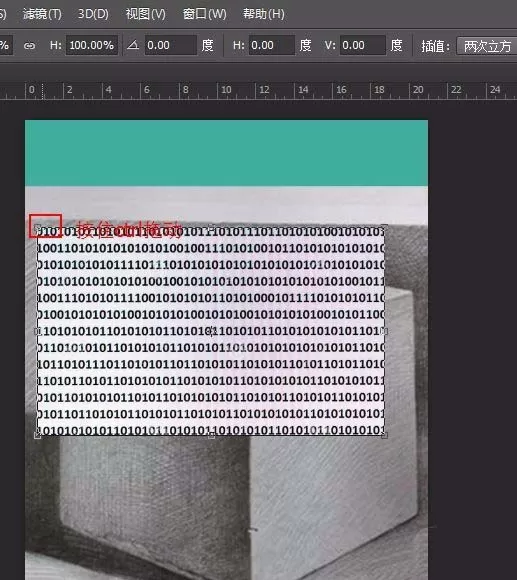
Task: Click the middle-left transform handle
Action: [x=37, y=331]
